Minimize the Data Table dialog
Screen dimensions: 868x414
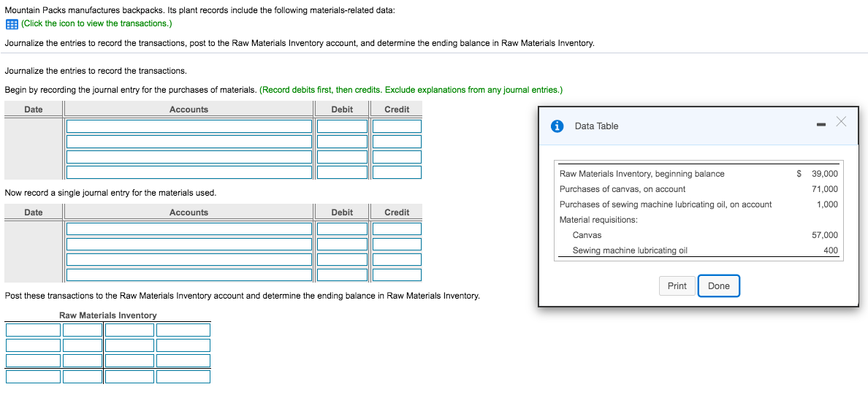821,125
